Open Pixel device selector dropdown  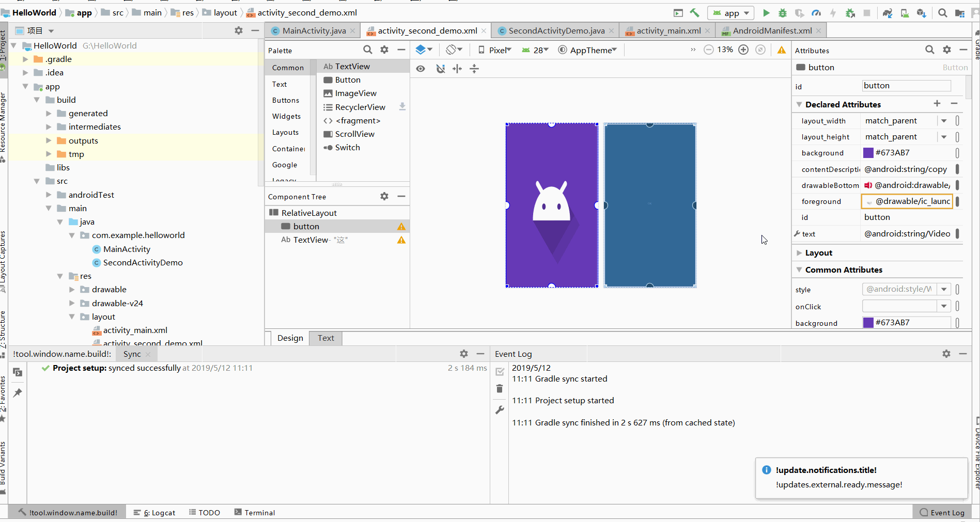(x=494, y=50)
